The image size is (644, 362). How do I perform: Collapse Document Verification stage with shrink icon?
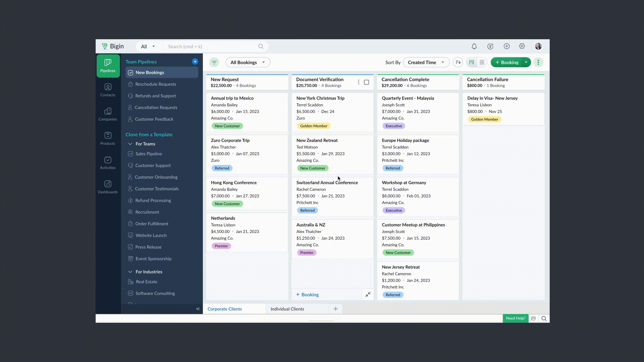pos(368,294)
